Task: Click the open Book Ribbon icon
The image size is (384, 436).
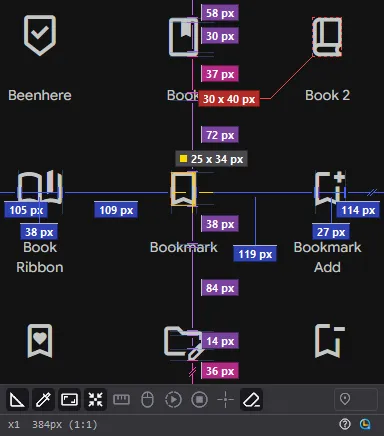Action: [40, 187]
